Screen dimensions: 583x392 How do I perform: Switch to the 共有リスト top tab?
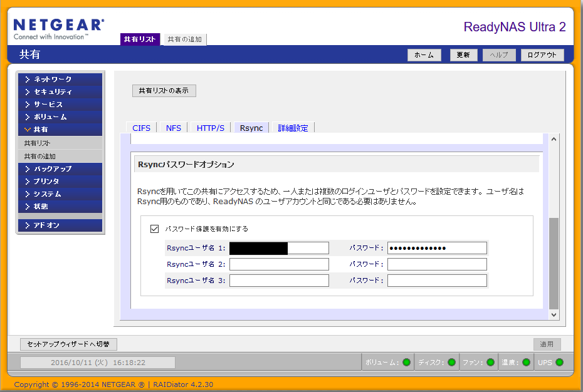coord(140,39)
